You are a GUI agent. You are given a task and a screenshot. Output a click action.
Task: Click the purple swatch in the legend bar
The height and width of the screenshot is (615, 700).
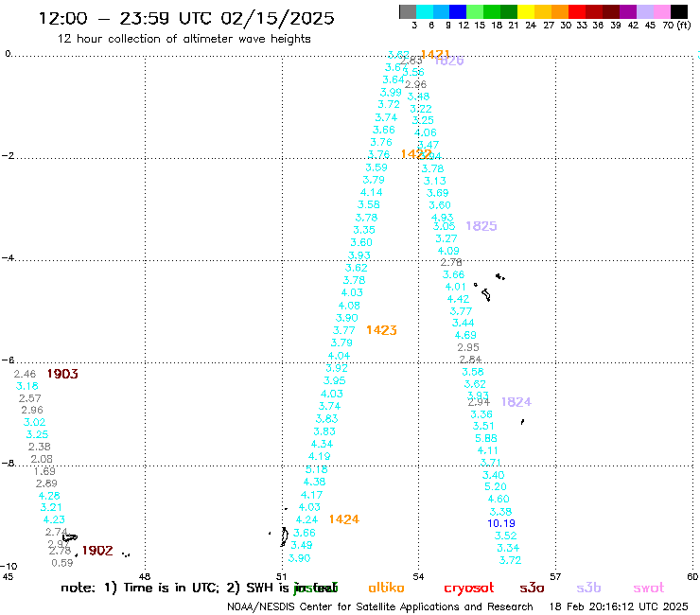coord(628,11)
